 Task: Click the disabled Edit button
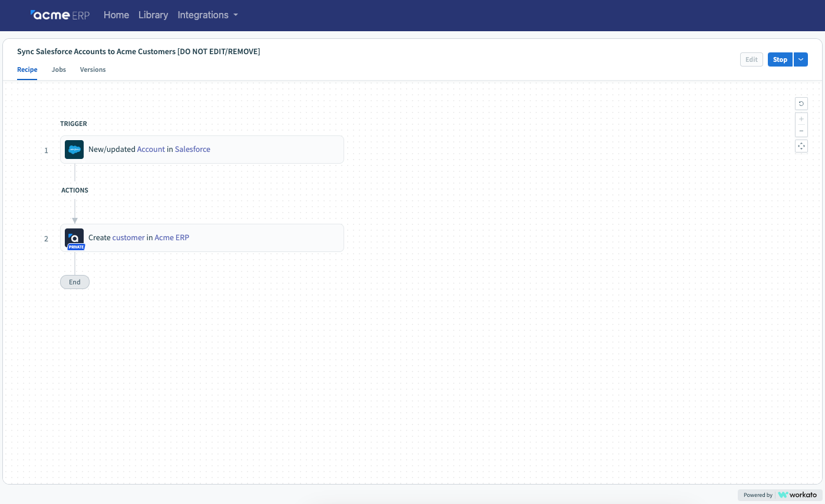tap(751, 59)
